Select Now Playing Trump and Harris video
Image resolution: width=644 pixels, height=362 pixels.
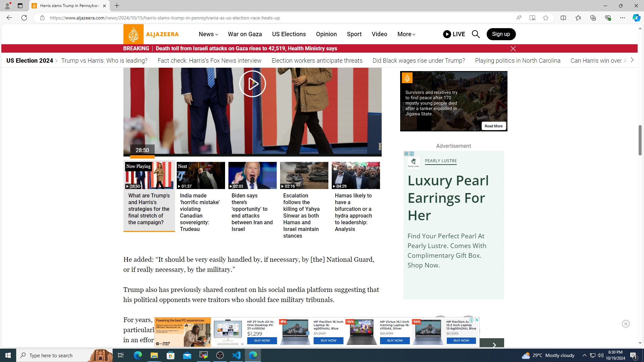tap(149, 196)
